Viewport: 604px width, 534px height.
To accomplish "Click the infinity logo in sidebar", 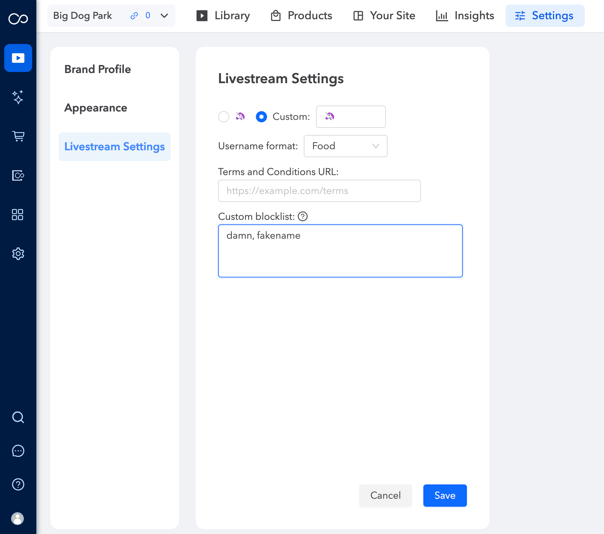I will click(x=18, y=18).
